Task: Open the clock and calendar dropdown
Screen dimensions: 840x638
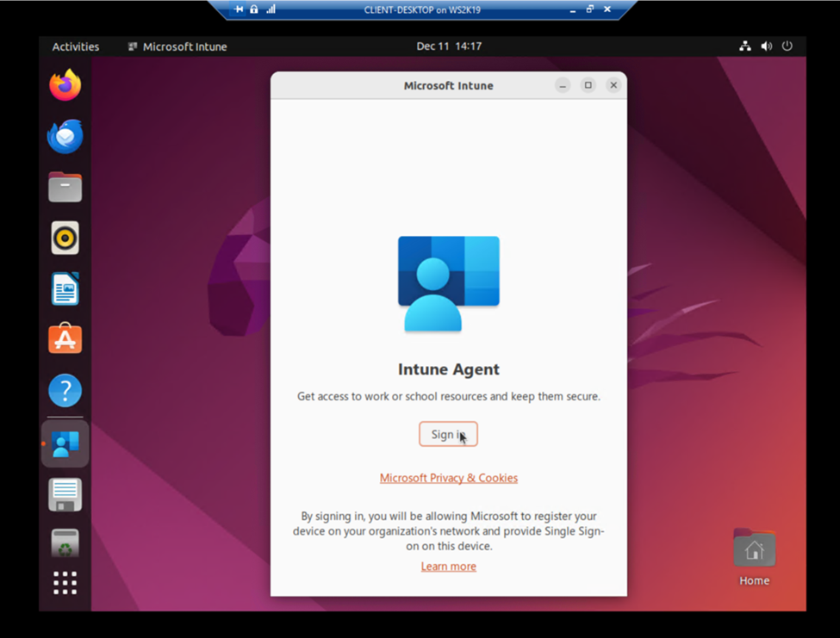Action: pos(449,46)
